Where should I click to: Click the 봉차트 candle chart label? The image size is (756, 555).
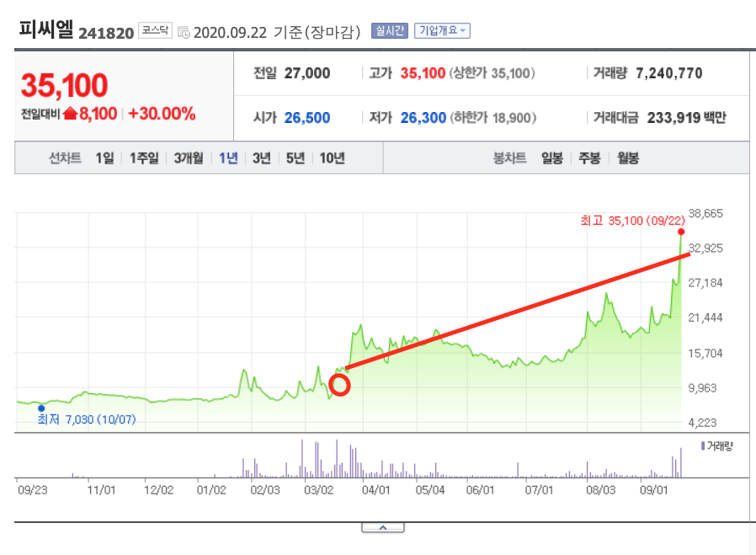pos(509,157)
